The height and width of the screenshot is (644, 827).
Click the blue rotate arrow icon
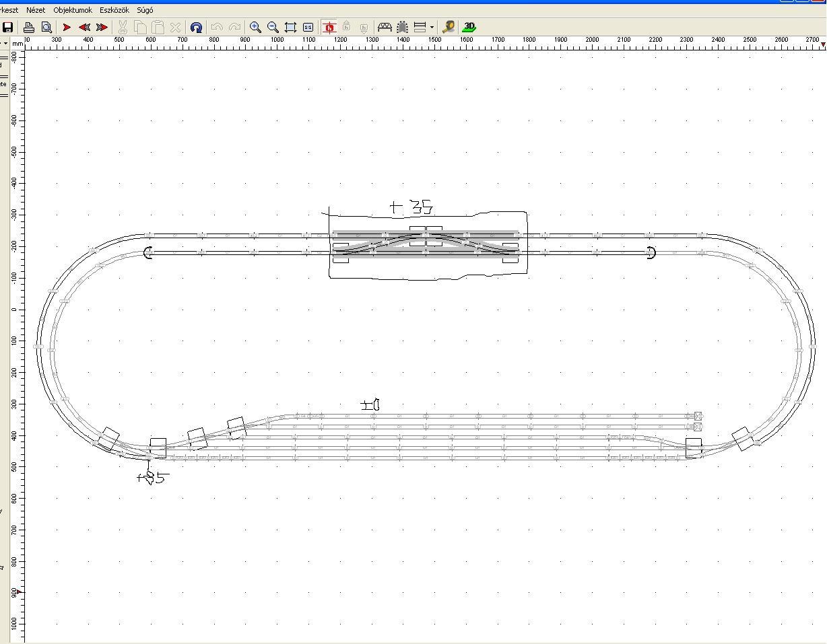coord(196,28)
